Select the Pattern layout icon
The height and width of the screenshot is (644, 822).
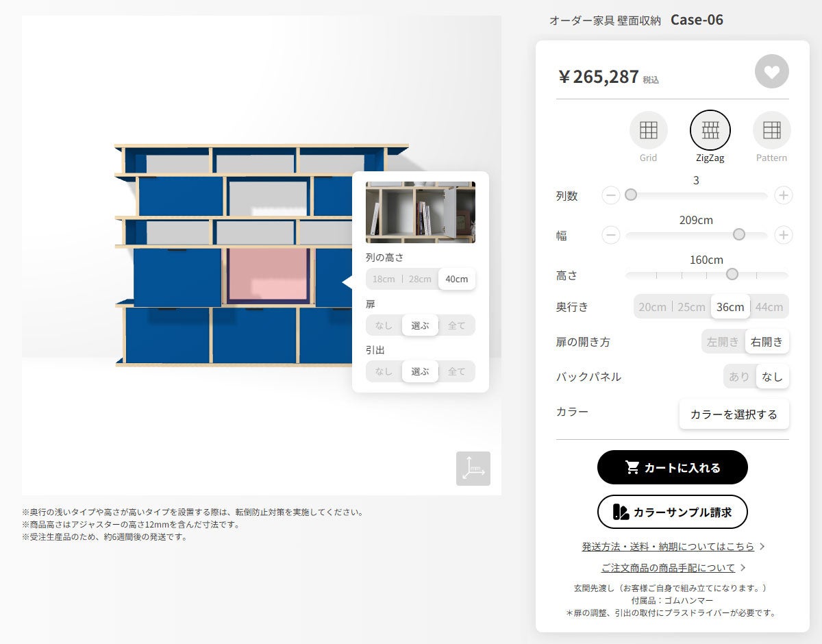pyautogui.click(x=772, y=130)
